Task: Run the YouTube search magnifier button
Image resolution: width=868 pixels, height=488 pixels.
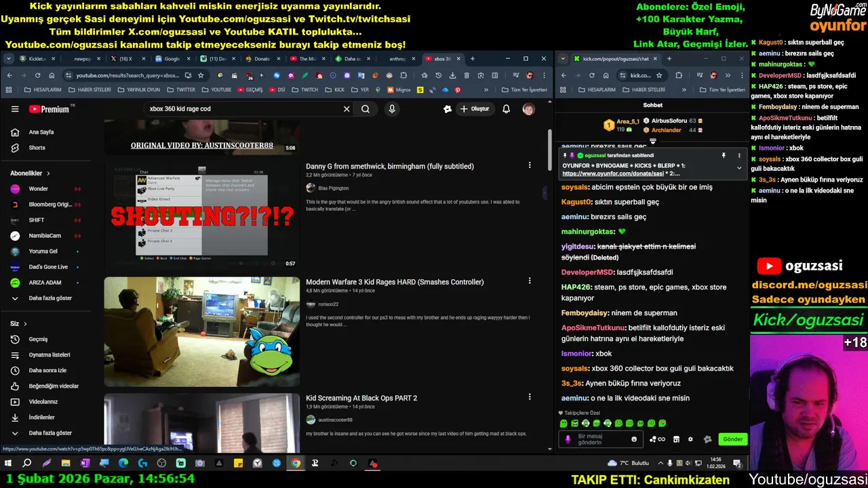Action: point(366,109)
